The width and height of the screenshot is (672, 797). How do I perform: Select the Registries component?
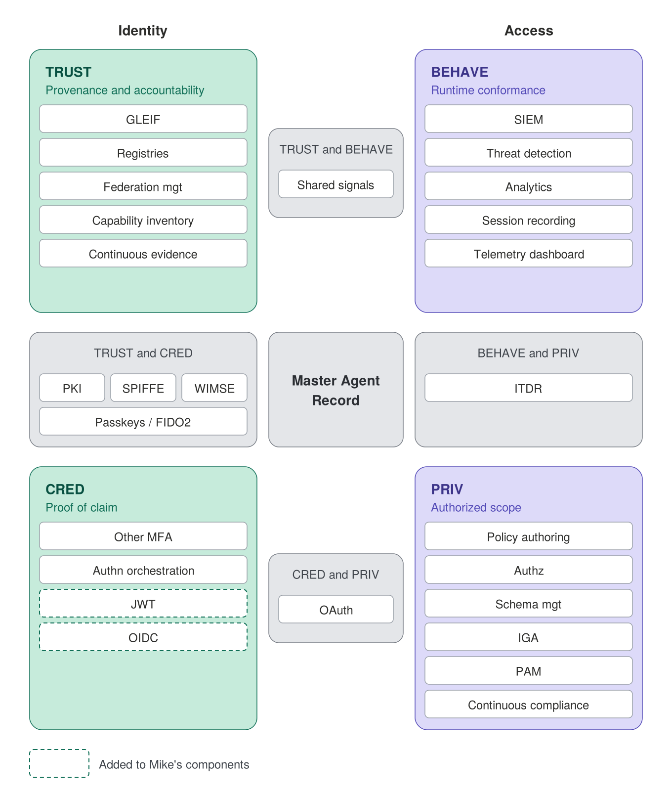click(143, 152)
